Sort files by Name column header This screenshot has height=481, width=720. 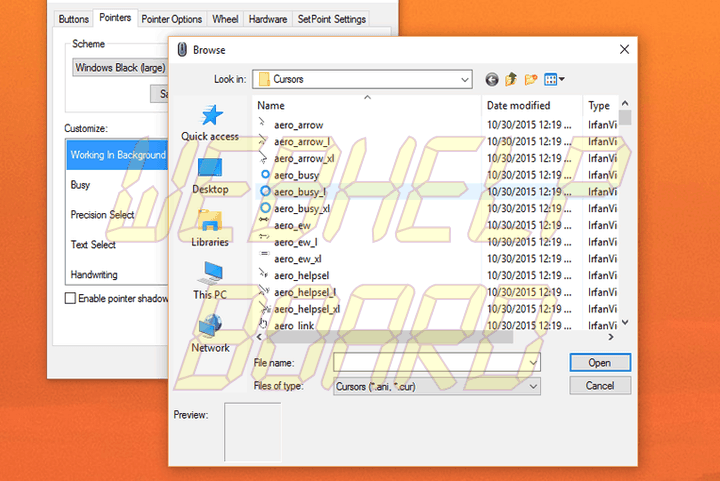pyautogui.click(x=367, y=106)
